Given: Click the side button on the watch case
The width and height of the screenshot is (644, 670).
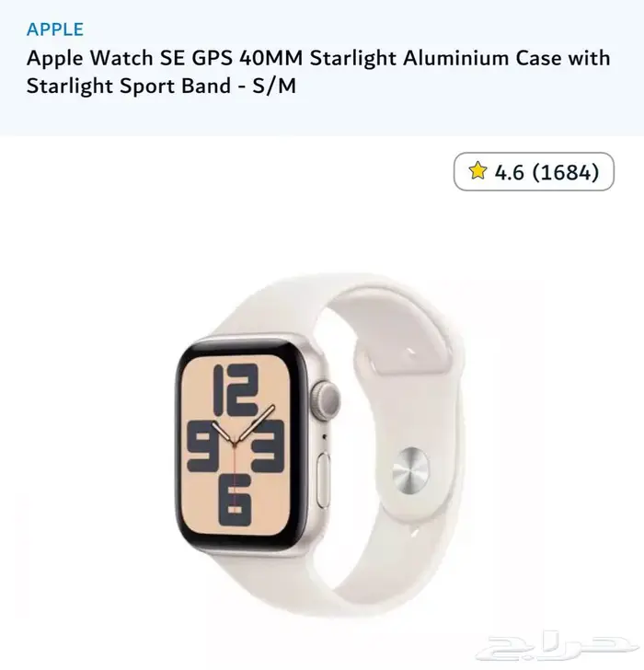Looking at the screenshot, I should [324, 480].
